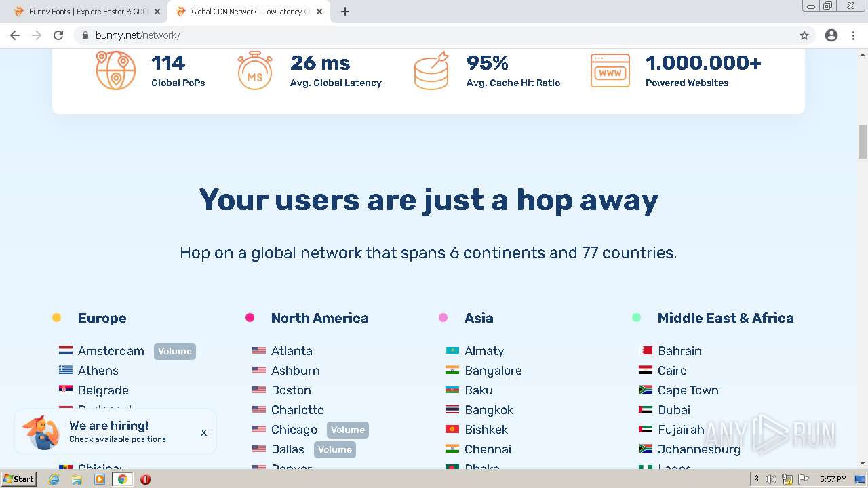Go forward to the next page
Screen dimensions: 868x488
coord(37,35)
